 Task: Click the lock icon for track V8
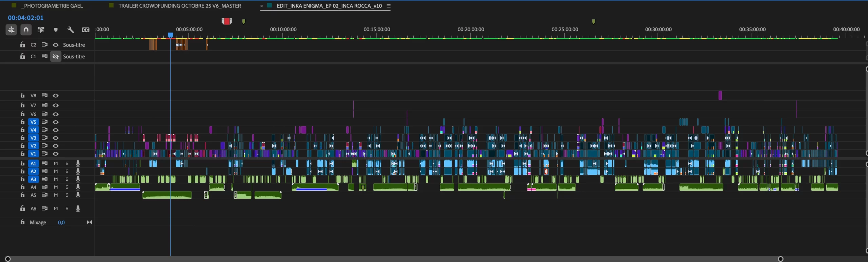point(22,96)
